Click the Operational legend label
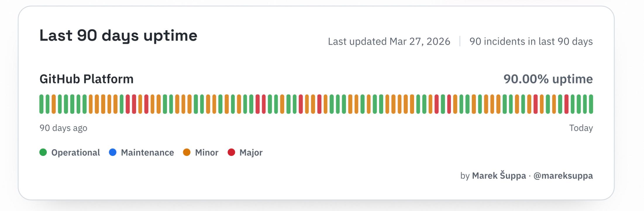The height and width of the screenshot is (211, 644). click(x=75, y=153)
